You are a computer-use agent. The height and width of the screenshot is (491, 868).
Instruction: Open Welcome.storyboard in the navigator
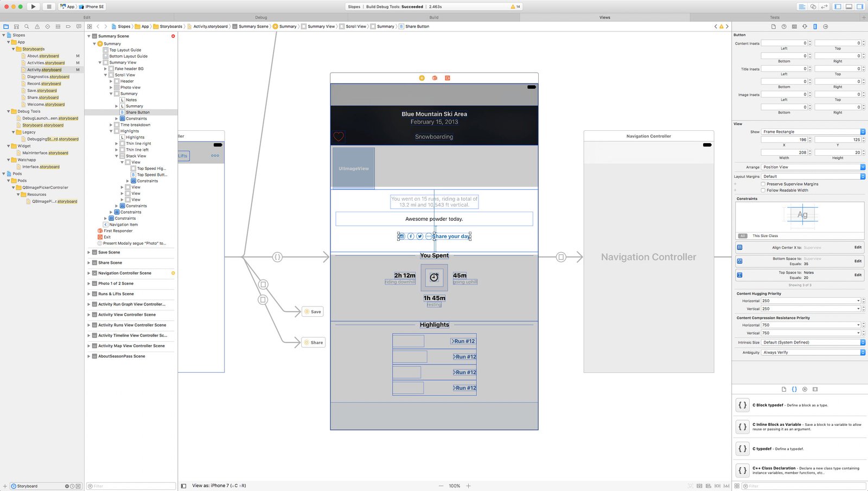click(x=46, y=105)
